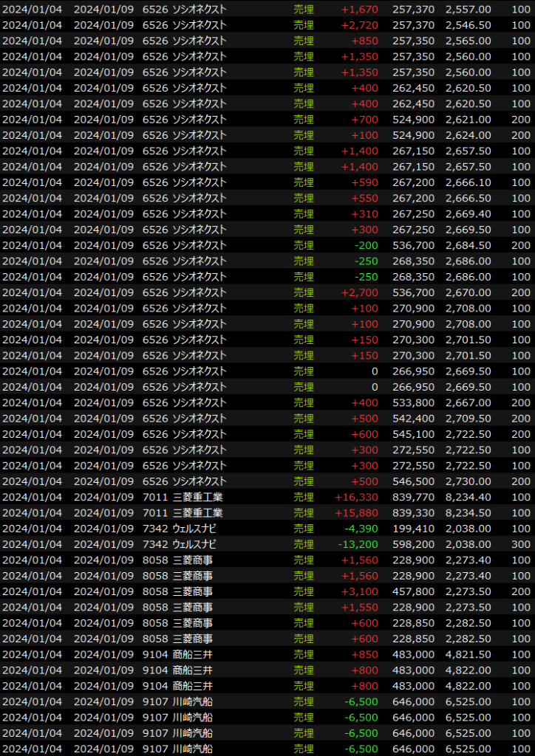Click the amount 457,800 cell
Viewport: 535px width, 756px height.
click(415, 591)
